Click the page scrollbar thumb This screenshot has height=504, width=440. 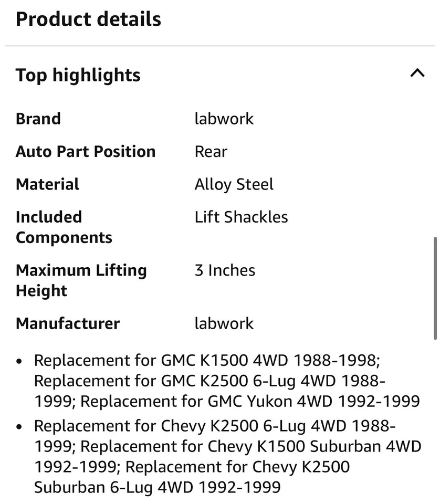pyautogui.click(x=435, y=289)
